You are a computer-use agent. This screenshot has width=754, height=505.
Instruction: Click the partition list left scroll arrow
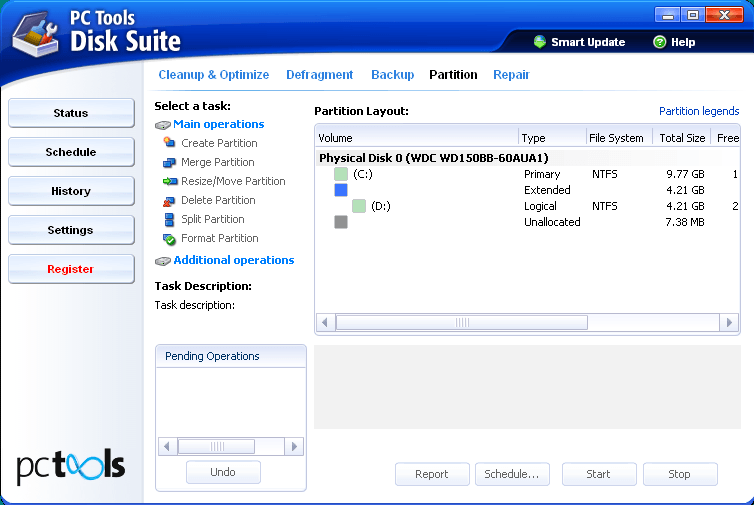pyautogui.click(x=325, y=322)
